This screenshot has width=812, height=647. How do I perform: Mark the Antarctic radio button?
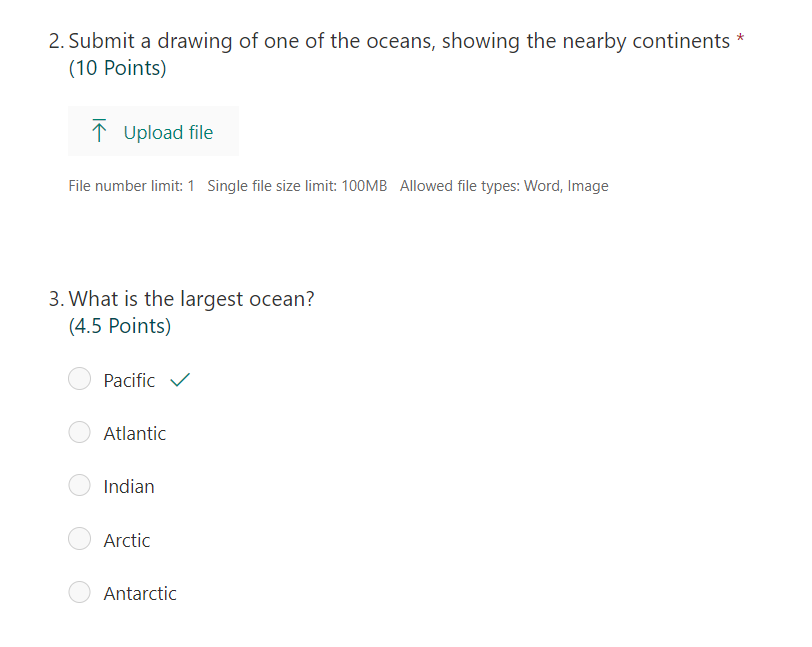coord(80,592)
